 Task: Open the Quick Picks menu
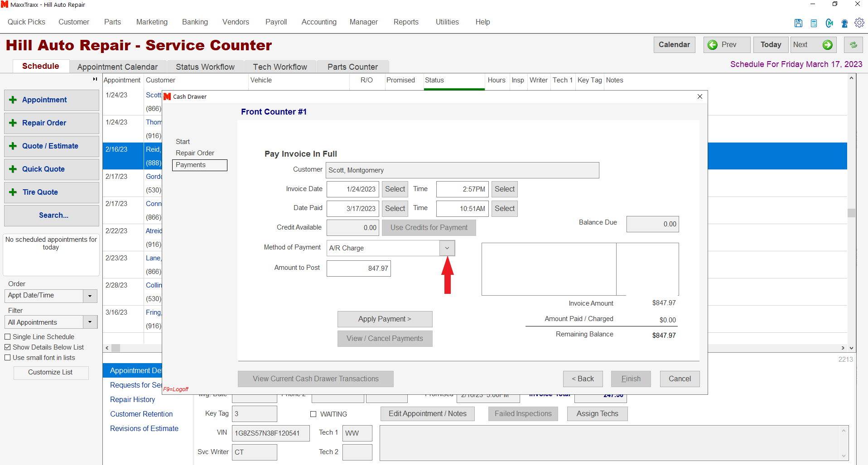[26, 22]
